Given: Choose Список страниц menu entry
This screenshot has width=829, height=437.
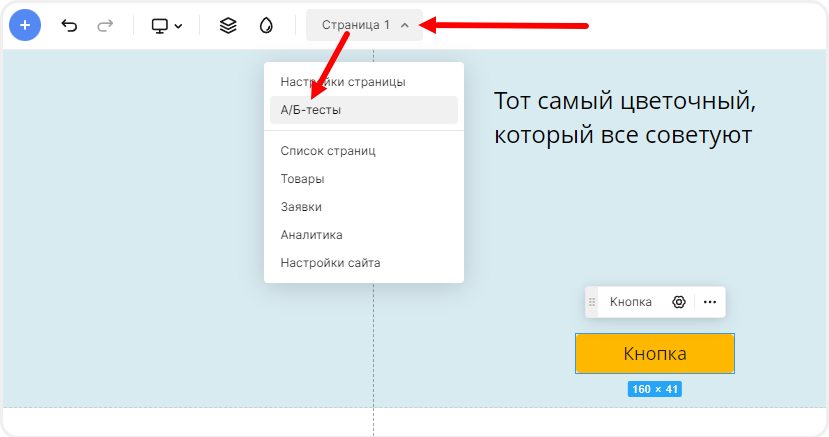Looking at the screenshot, I should pos(364,151).
